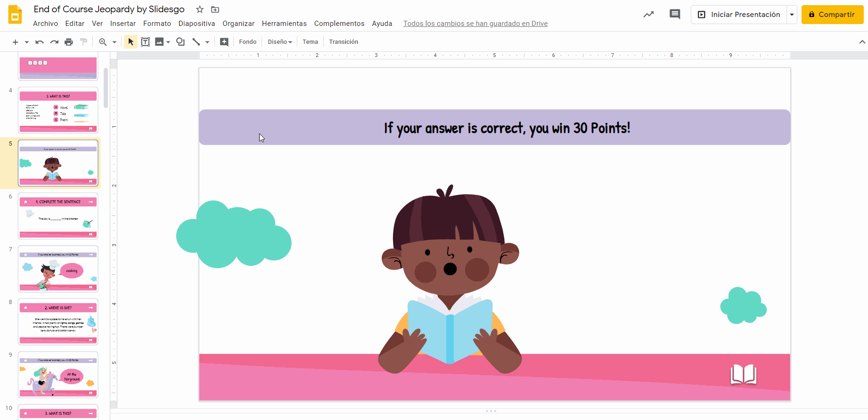868x420 pixels.
Task: Select slide 4 thumbnail
Action: (58, 110)
